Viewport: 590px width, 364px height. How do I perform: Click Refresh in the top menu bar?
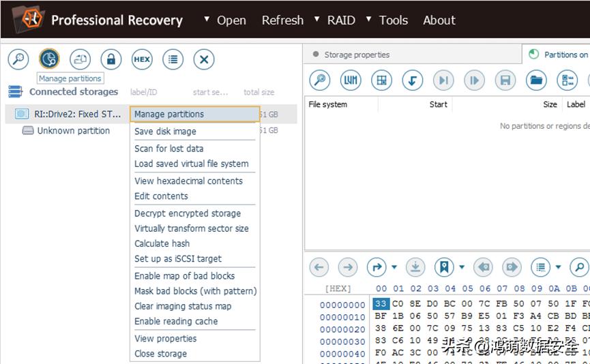(x=282, y=20)
